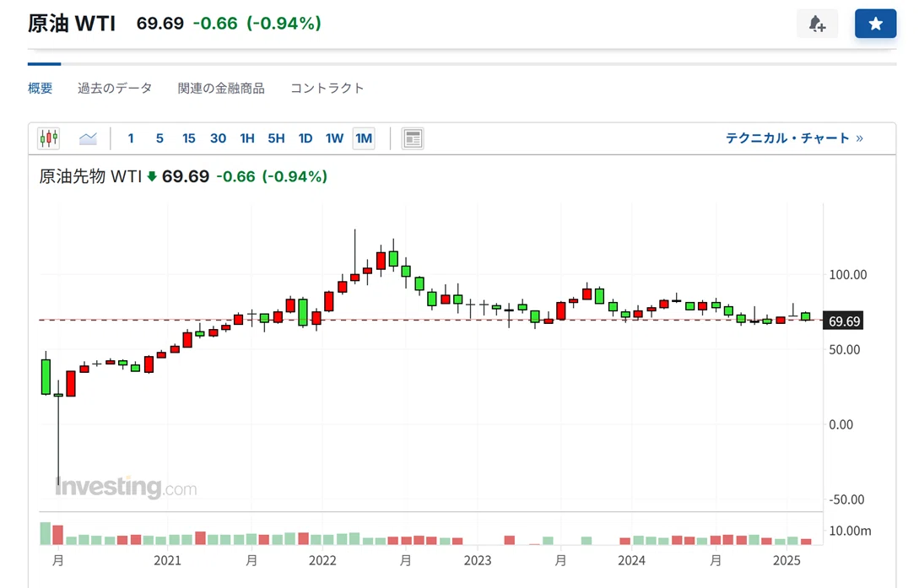The width and height of the screenshot is (919, 588).
Task: Select the 5H interval
Action: coord(276,138)
